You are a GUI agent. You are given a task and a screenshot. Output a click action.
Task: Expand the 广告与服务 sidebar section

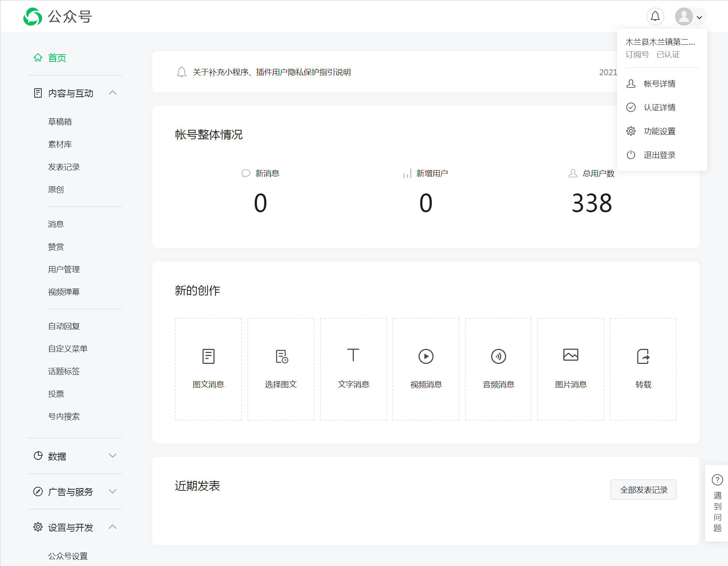pyautogui.click(x=112, y=491)
